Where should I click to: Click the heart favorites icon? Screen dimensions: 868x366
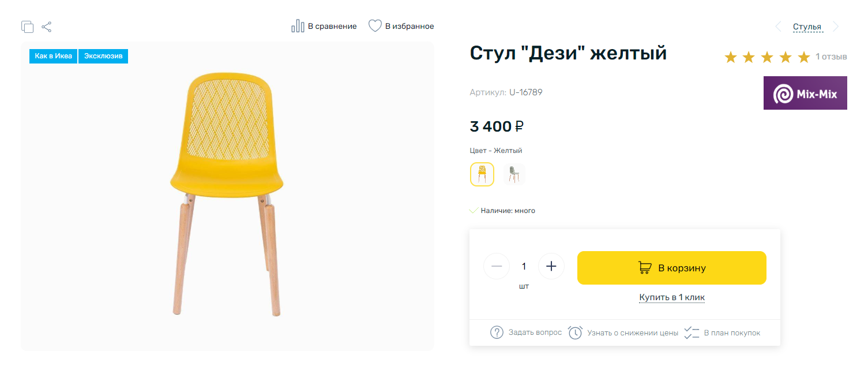tap(375, 26)
